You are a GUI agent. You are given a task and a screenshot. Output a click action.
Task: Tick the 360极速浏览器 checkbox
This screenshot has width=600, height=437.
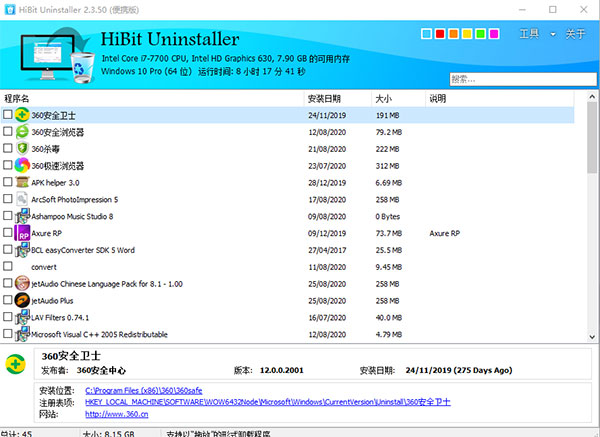pyautogui.click(x=8, y=165)
